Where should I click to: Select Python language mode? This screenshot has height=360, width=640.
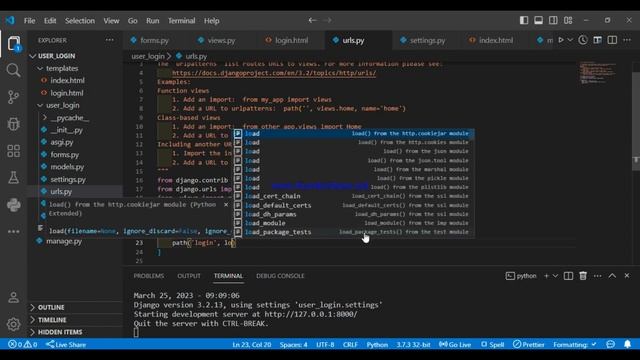point(377,344)
